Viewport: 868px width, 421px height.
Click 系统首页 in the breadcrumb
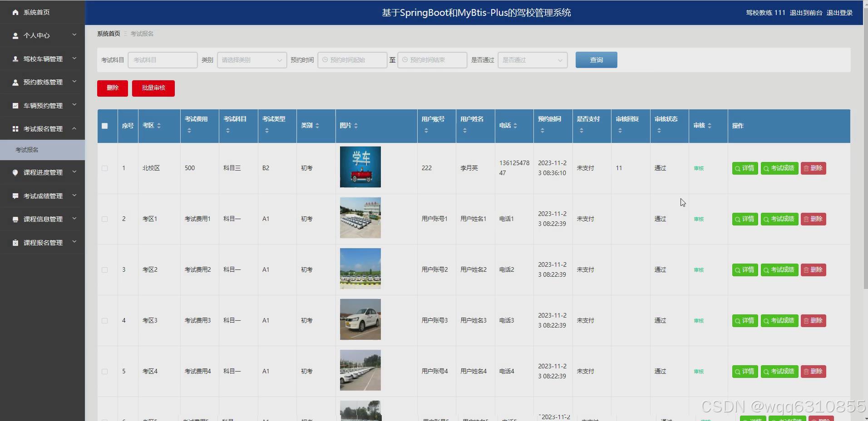pyautogui.click(x=108, y=34)
